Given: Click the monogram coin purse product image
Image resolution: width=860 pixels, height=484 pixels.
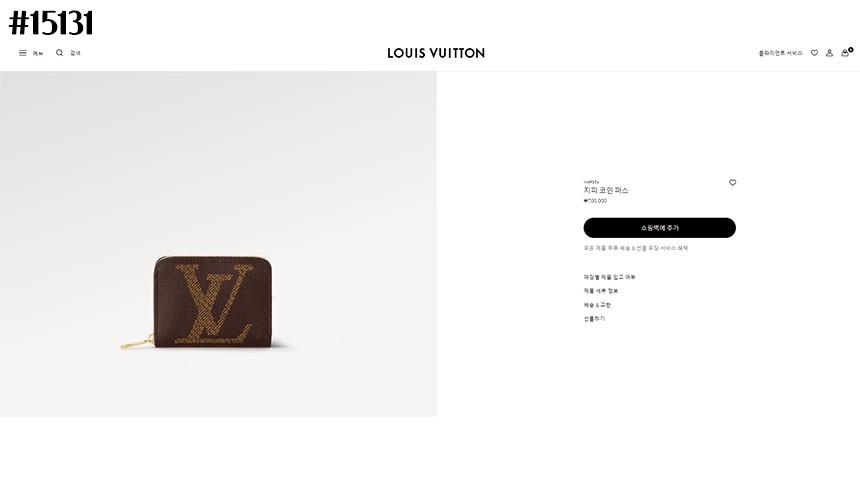Looking at the screenshot, I should click(x=212, y=302).
